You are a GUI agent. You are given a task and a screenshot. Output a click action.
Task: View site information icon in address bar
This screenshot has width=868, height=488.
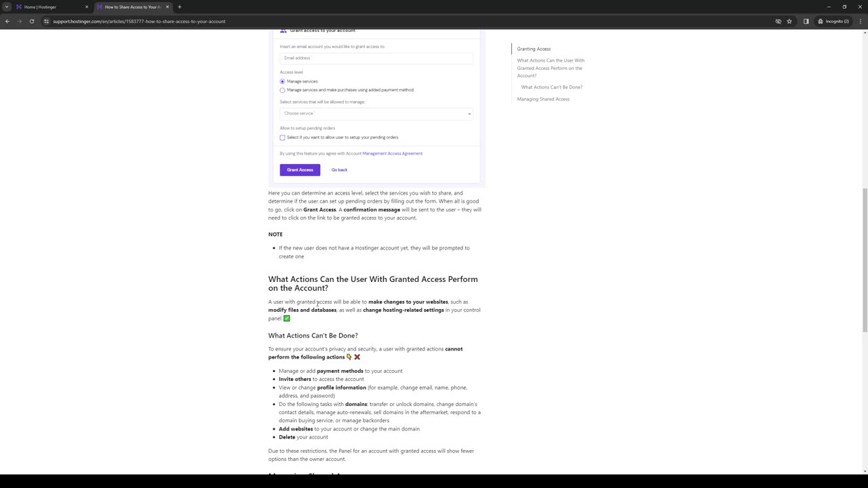47,21
